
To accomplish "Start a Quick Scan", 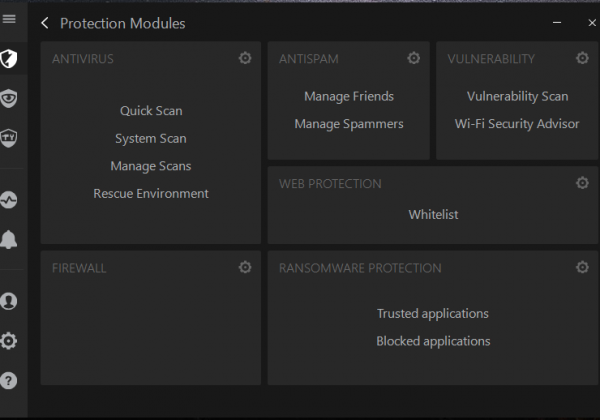I will pyautogui.click(x=151, y=111).
